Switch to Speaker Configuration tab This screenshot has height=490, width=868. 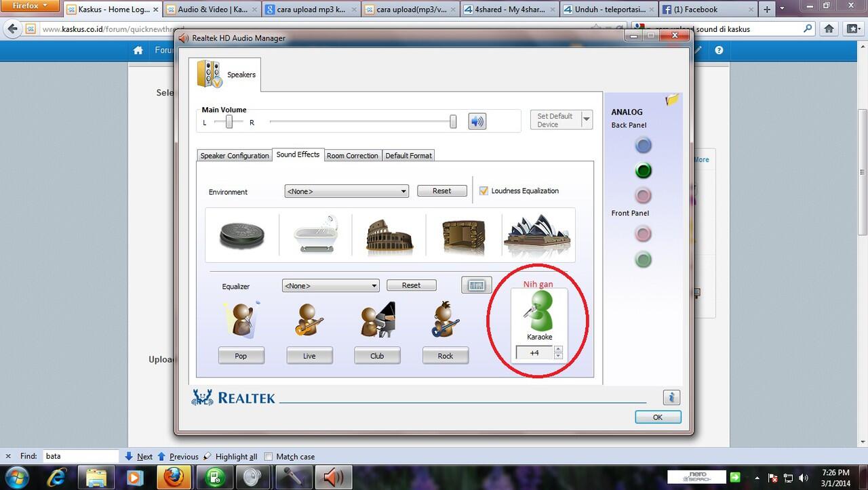[235, 156]
